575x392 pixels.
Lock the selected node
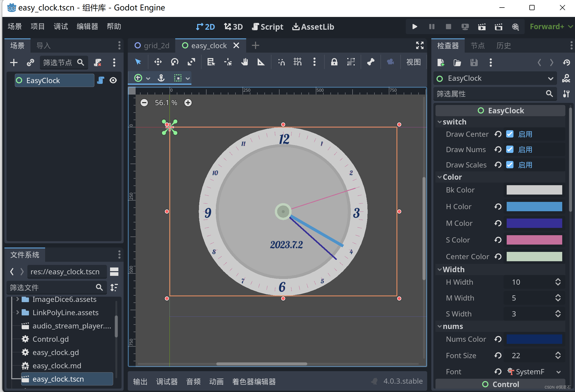pos(334,62)
